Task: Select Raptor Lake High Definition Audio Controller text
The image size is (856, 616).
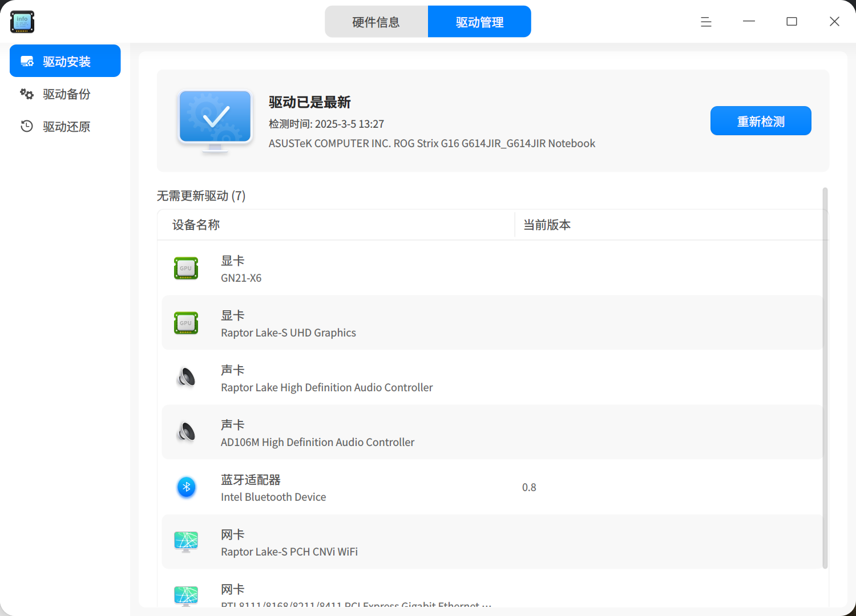Action: [327, 387]
